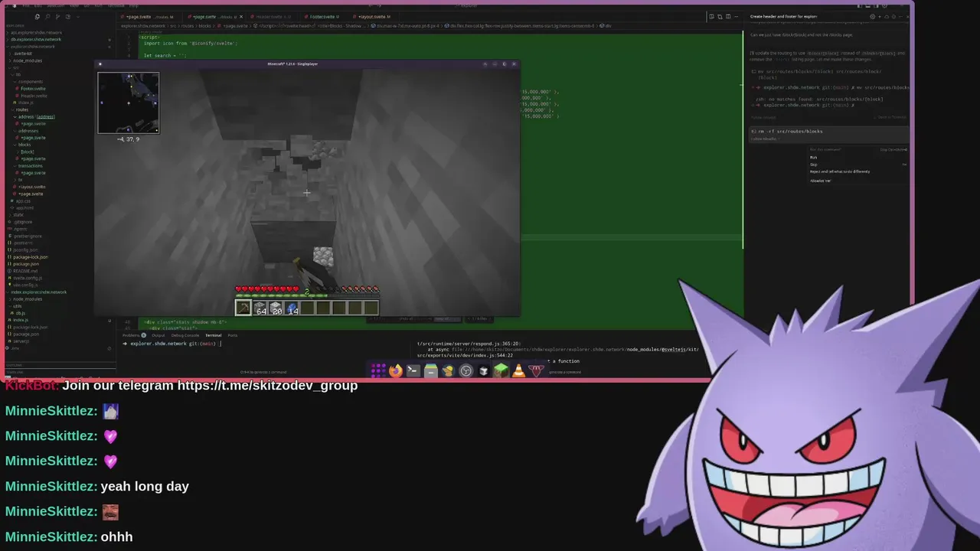Select Allowlist 'rm' option
Viewport: 980px width, 551px height.
[820, 181]
